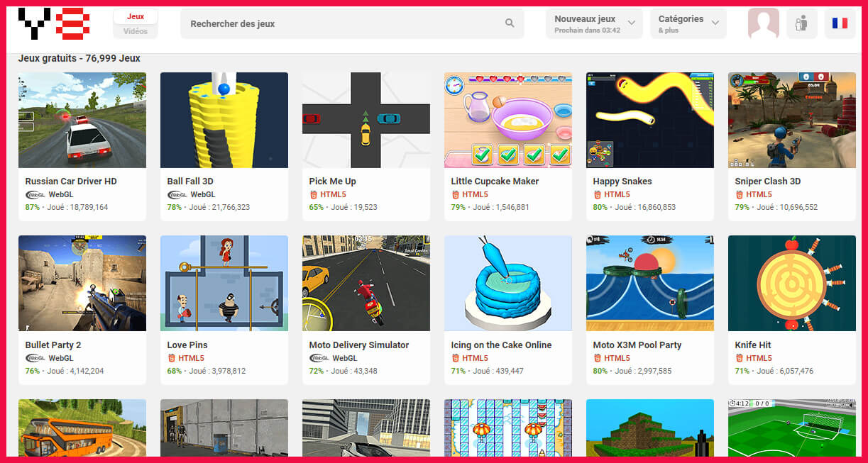Image resolution: width=868 pixels, height=463 pixels.
Task: Open Little Cupcake Maker thumbnail
Action: [x=508, y=120]
